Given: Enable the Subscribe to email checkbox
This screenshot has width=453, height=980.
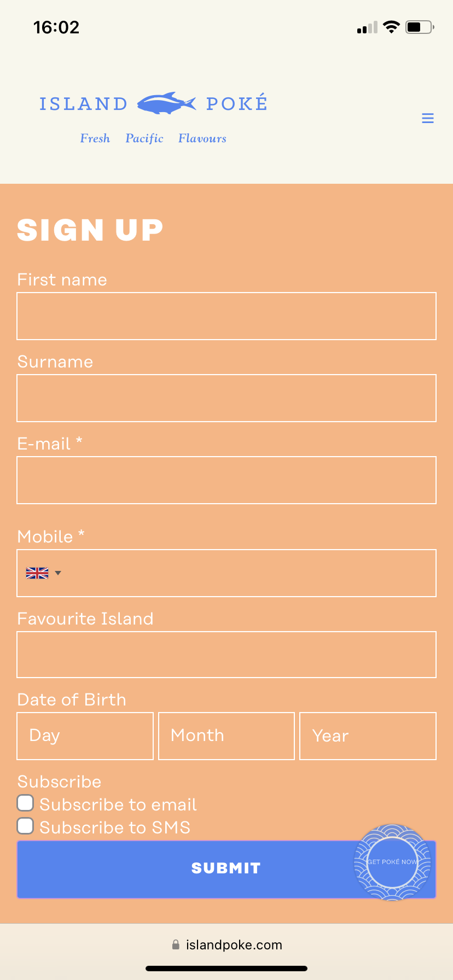Looking at the screenshot, I should tap(25, 803).
